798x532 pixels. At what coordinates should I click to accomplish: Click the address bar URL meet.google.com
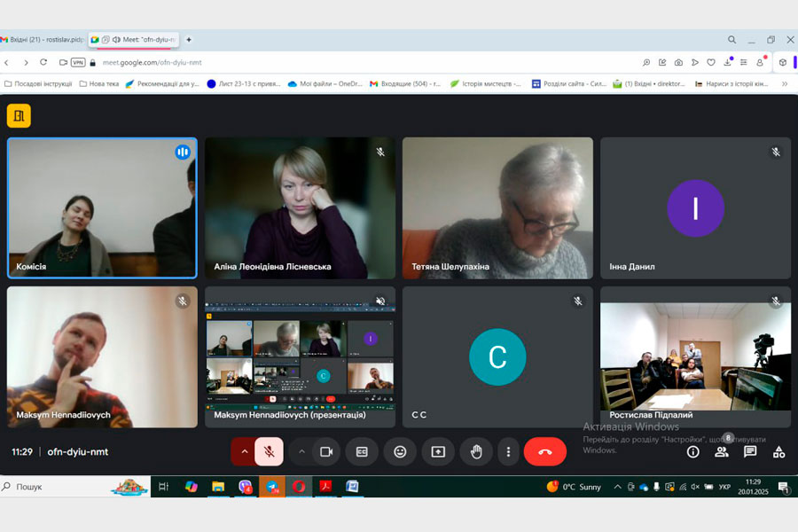(x=153, y=63)
